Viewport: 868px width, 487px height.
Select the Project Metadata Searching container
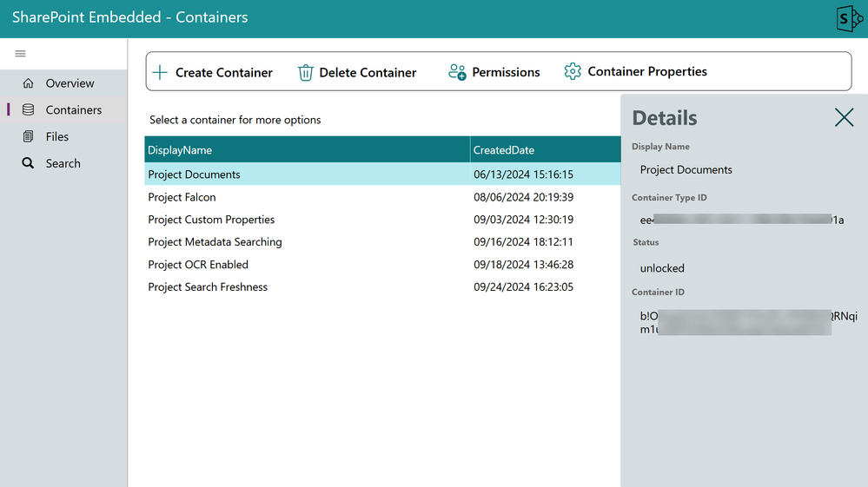(x=215, y=242)
